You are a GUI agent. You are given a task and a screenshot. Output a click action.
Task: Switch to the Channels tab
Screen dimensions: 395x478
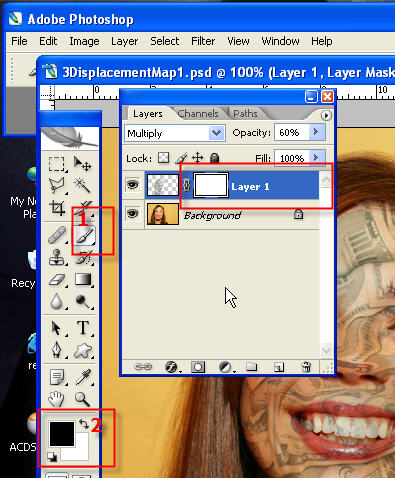tap(198, 114)
